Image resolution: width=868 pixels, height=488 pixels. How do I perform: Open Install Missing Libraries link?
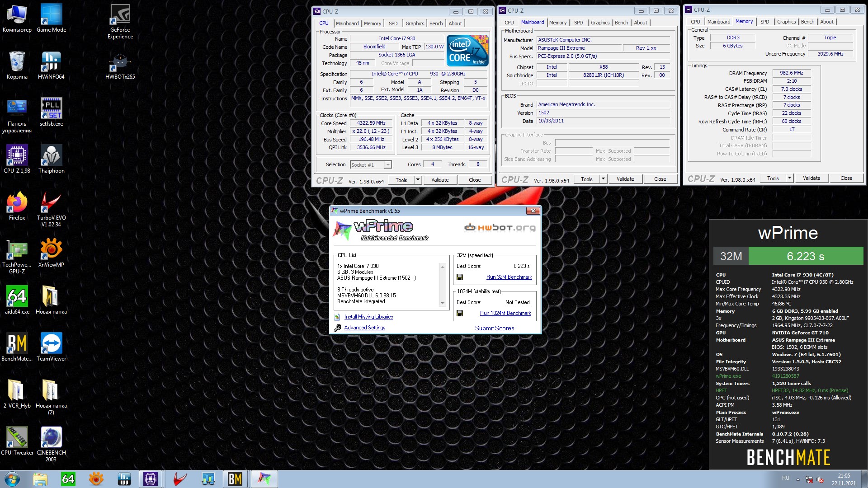[x=368, y=317]
